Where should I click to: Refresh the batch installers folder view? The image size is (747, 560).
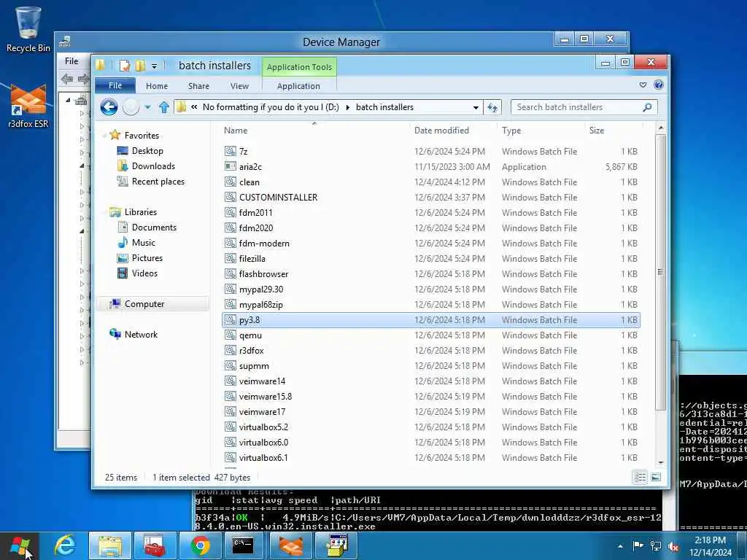492,108
